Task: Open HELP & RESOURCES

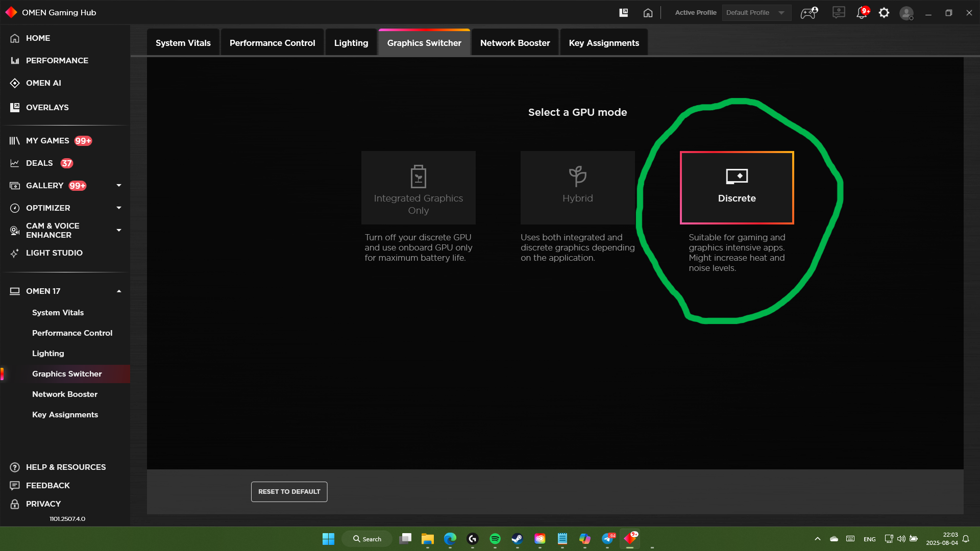Action: click(x=65, y=467)
